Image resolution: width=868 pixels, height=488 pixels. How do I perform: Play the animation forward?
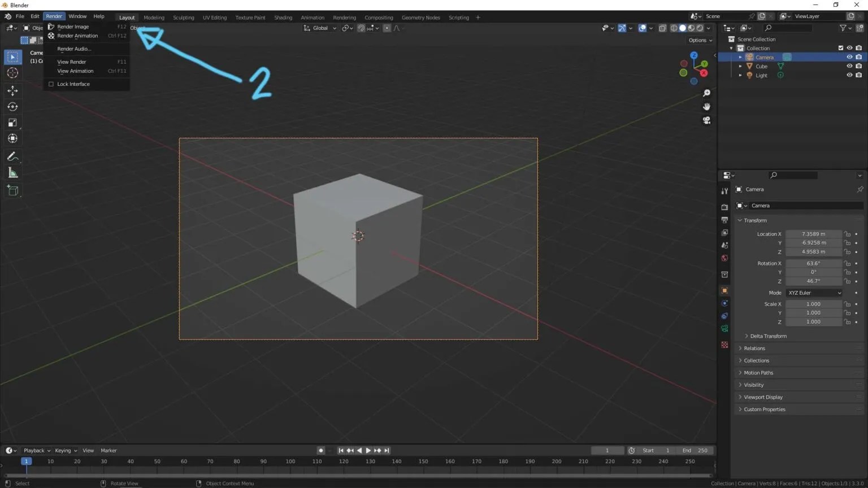point(368,451)
